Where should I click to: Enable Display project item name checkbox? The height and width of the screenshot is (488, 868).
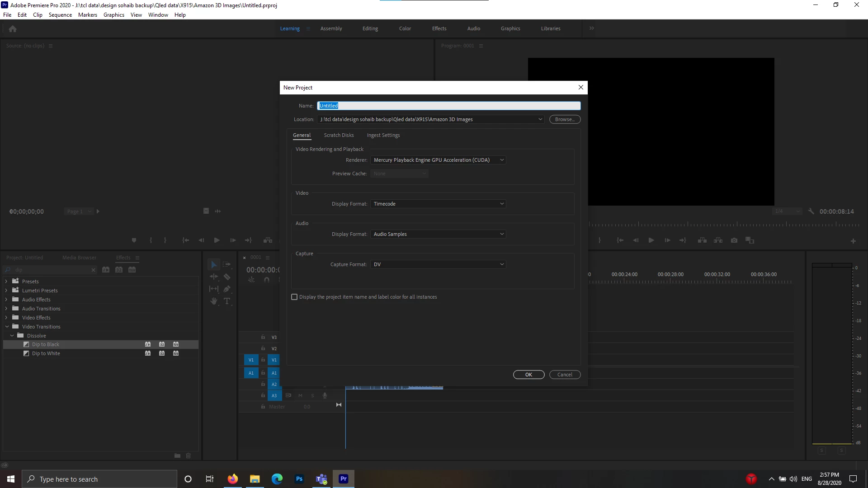294,297
